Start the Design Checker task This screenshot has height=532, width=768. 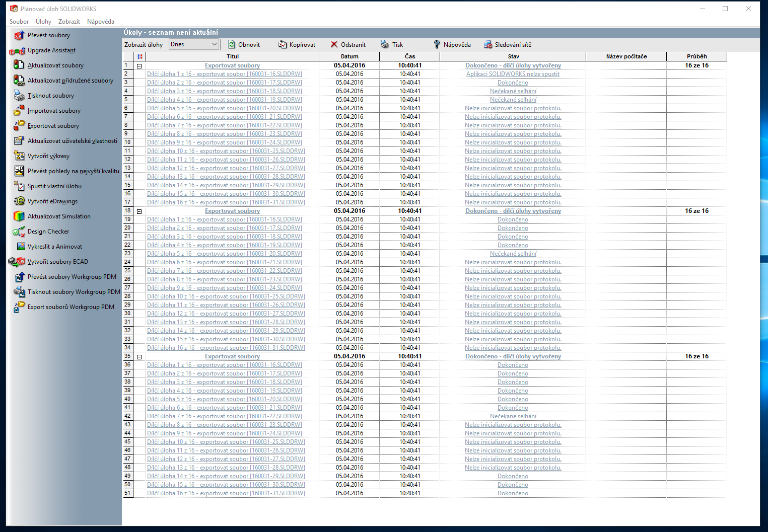(48, 232)
